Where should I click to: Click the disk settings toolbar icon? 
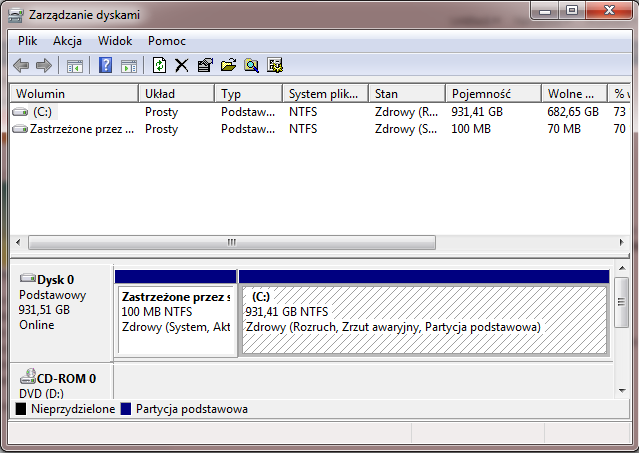(x=275, y=65)
